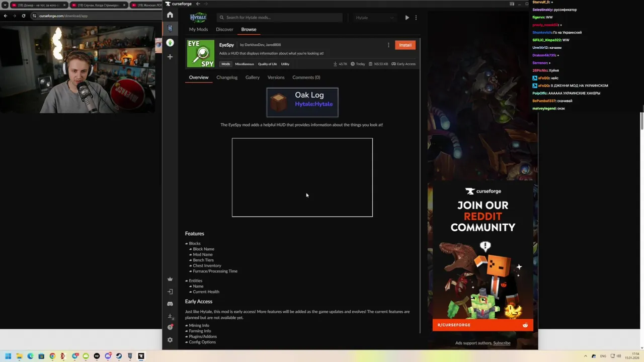
Task: Open the downloads icon in CurseForge sidebar
Action: (x=170, y=316)
